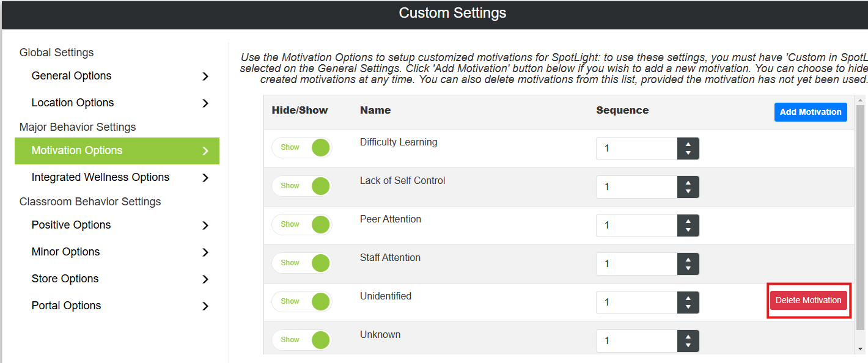Click the down arrow in Staff Attention sequence
Screen dimensions: 868x363
(x=688, y=268)
